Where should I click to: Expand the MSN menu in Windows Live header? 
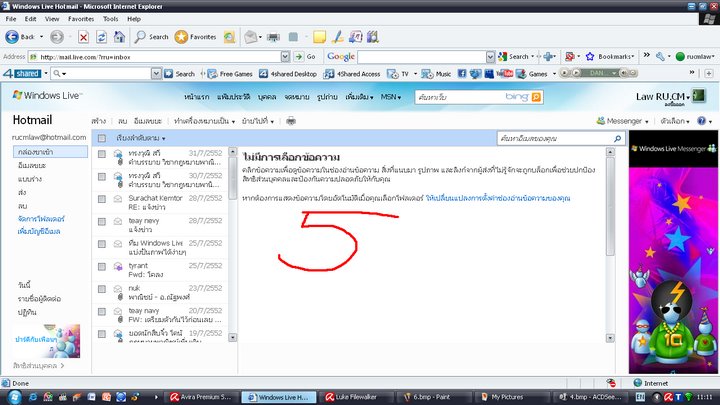(x=391, y=97)
